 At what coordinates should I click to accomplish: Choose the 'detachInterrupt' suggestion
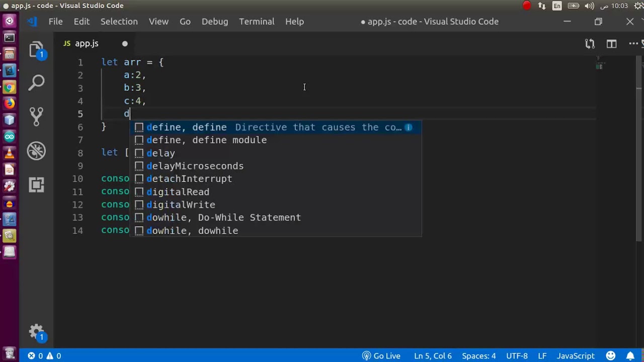point(276,179)
